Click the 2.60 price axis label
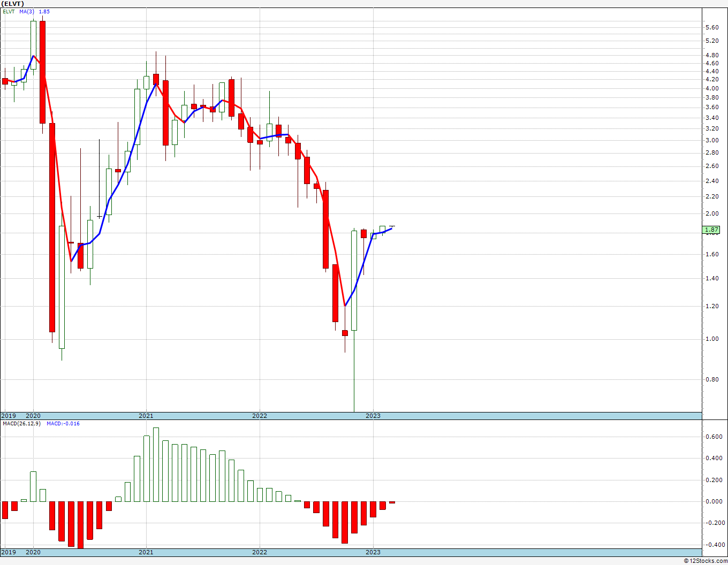 point(712,166)
